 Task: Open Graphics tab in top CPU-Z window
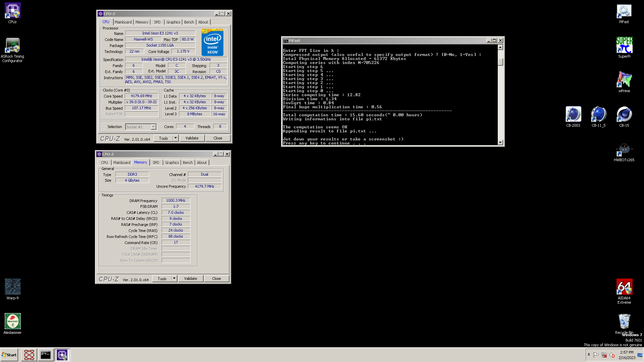point(173,22)
